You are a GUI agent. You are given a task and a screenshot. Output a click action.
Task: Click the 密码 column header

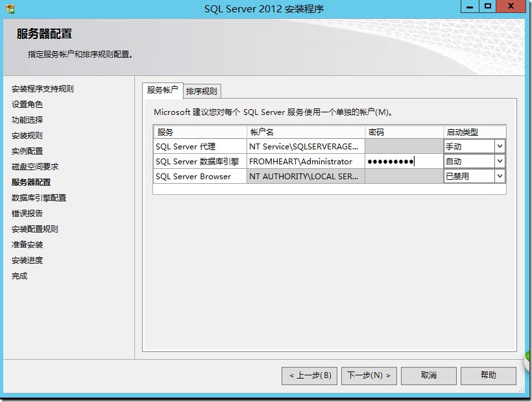[x=404, y=132]
